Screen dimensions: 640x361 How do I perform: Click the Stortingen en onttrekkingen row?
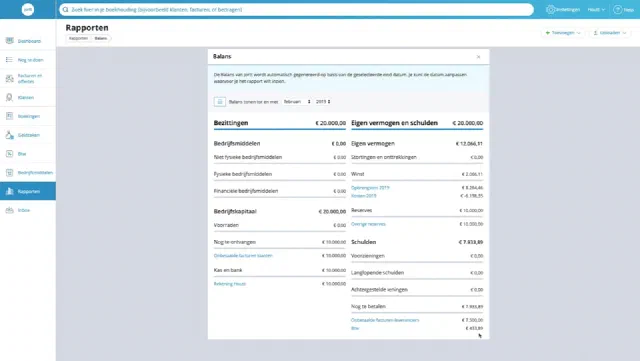click(417, 157)
